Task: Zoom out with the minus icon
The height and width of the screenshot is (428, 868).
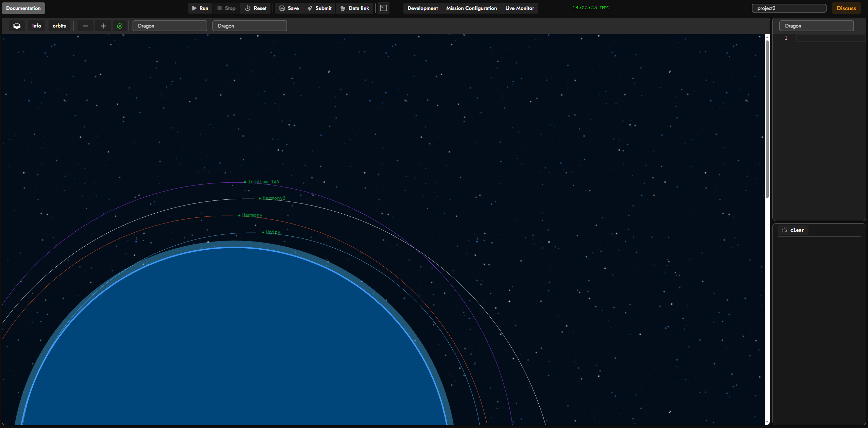Action: pyautogui.click(x=85, y=26)
